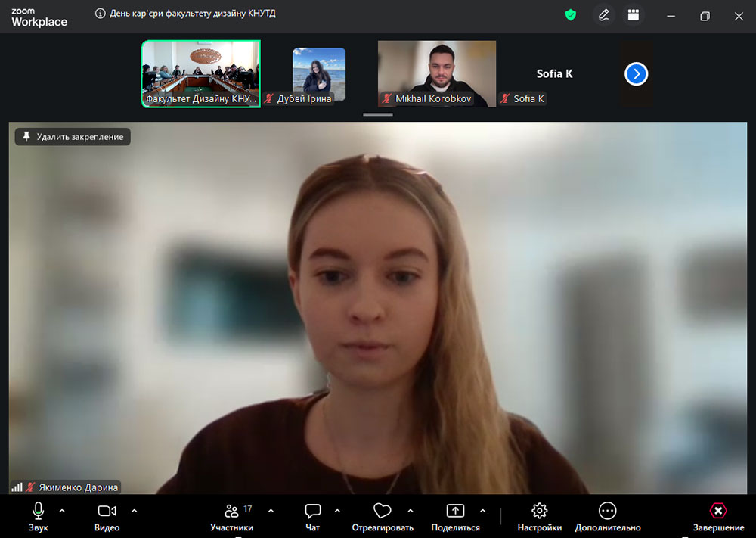
Task: Open the Участники participants panel
Action: point(231,517)
